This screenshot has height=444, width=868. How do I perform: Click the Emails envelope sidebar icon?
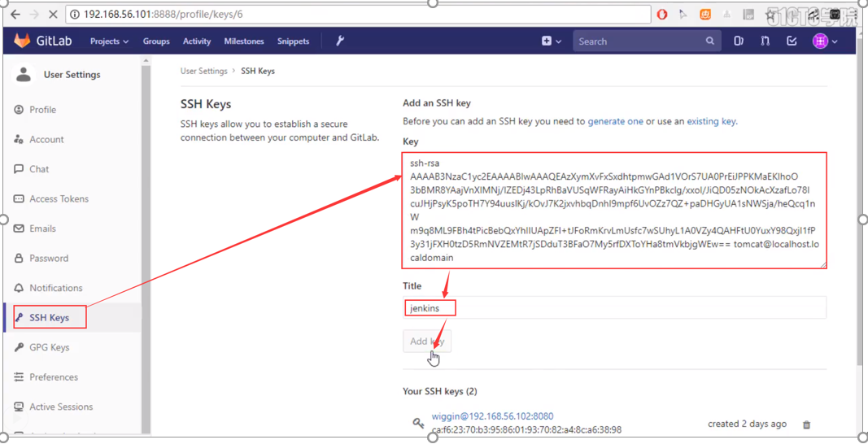tap(19, 229)
